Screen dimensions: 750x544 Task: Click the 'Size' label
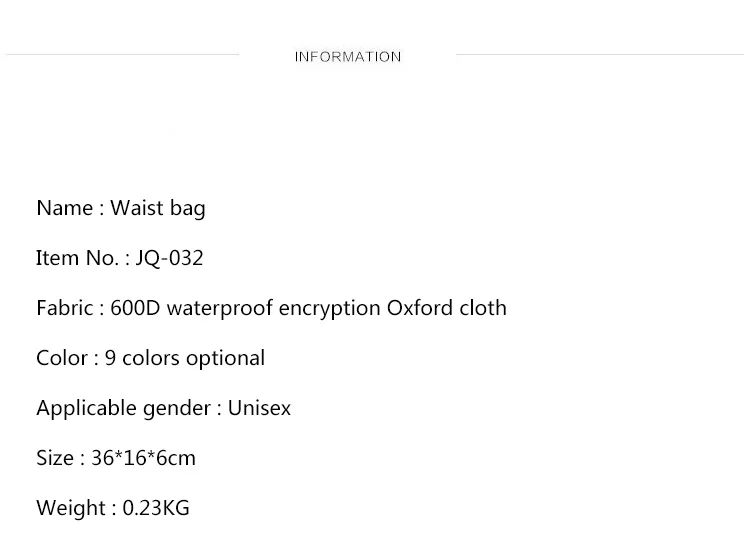point(55,458)
